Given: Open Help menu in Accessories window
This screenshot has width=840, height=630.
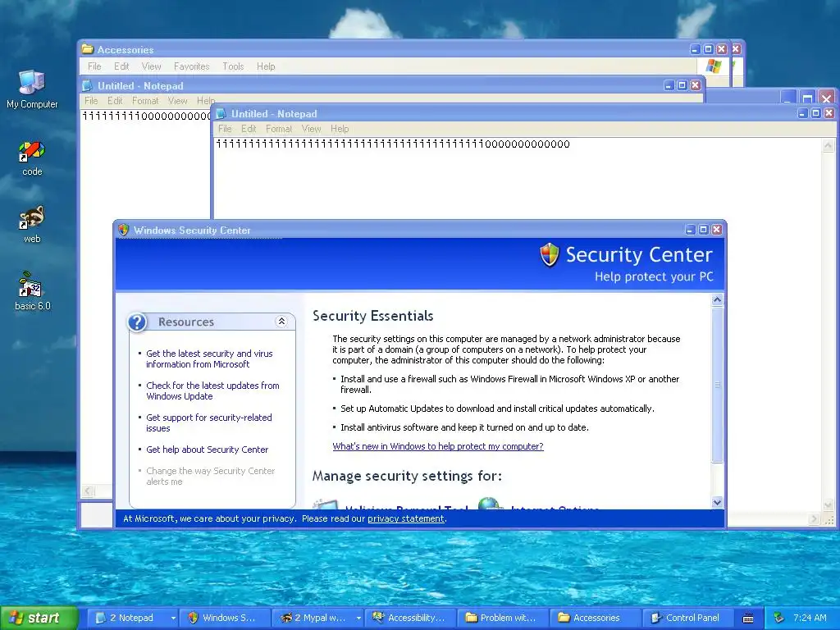Looking at the screenshot, I should [x=266, y=66].
